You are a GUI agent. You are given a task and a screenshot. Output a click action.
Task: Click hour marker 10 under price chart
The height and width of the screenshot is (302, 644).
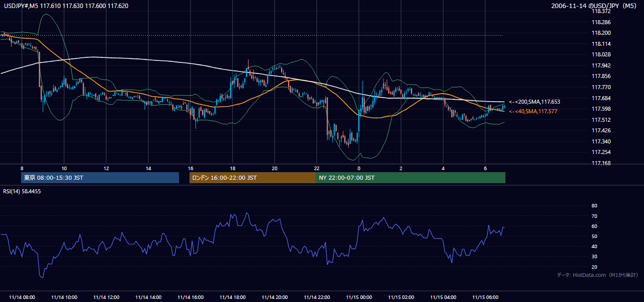64,169
